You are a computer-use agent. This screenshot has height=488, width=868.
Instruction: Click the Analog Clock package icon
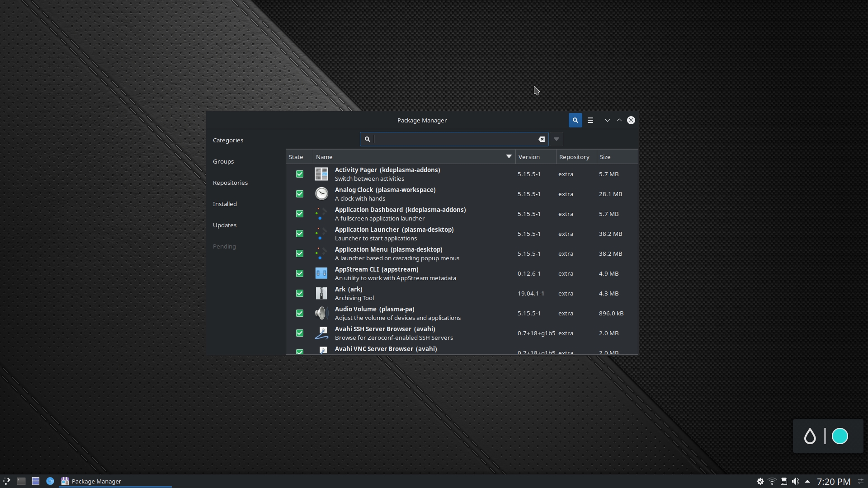pyautogui.click(x=321, y=194)
